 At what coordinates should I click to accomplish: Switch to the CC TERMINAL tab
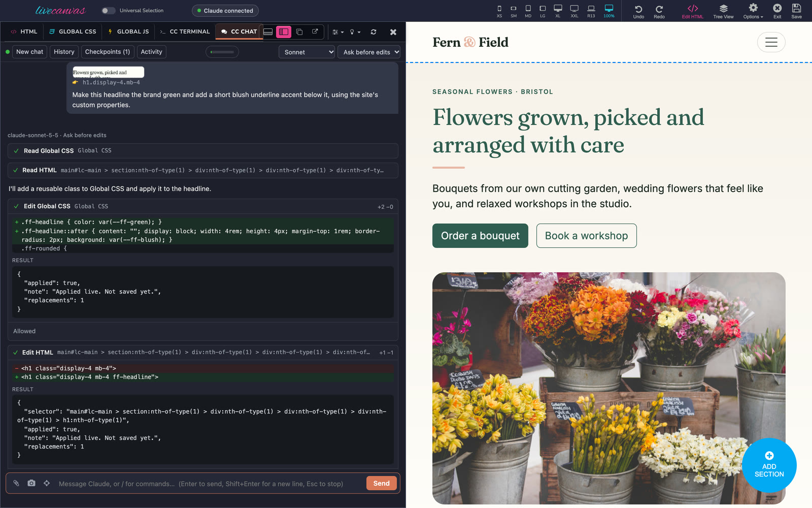pos(185,31)
